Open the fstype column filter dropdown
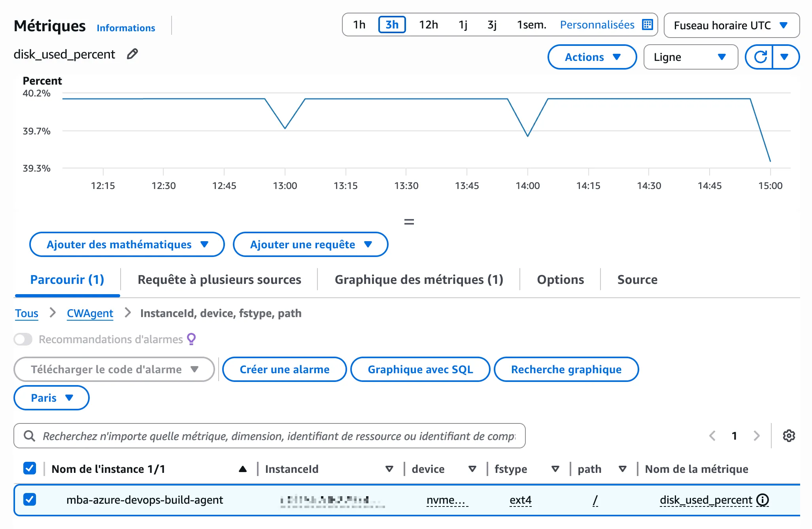 tap(555, 469)
